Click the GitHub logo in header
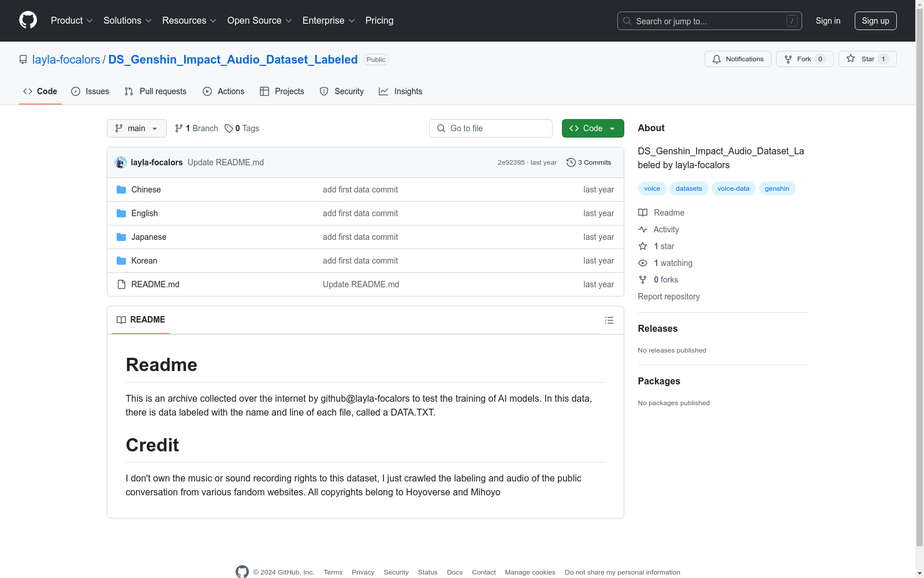The image size is (924, 578). (28, 20)
